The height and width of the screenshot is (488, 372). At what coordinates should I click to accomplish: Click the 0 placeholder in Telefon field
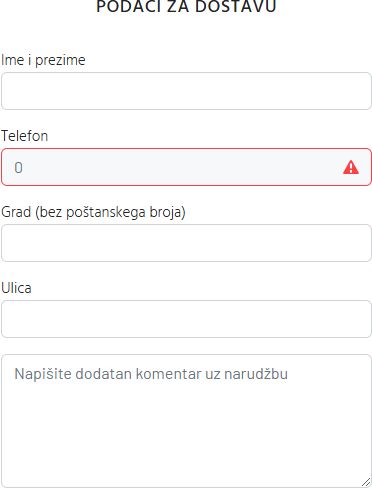19,168
